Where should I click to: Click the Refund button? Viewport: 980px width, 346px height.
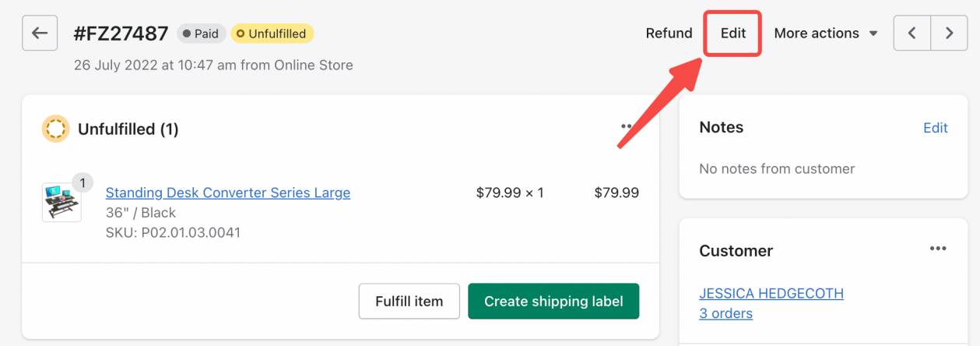669,34
